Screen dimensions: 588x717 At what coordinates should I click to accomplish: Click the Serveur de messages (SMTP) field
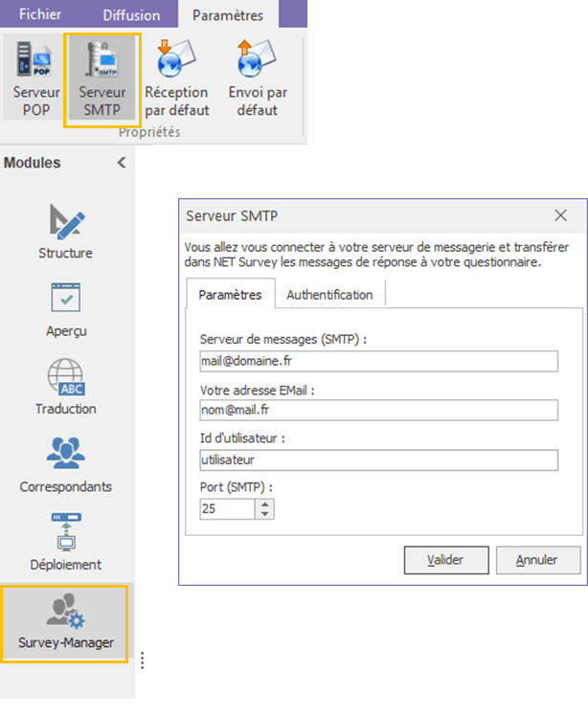click(379, 361)
